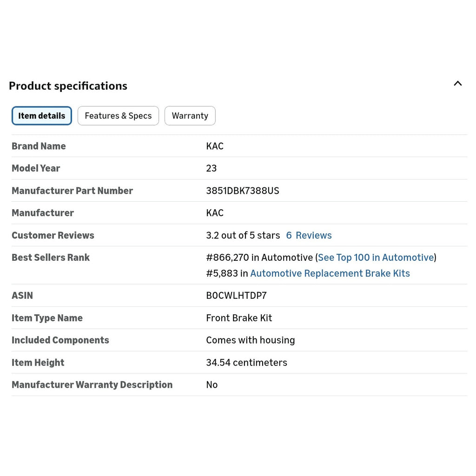Select the Item details tab
The height and width of the screenshot is (476, 476).
pos(42,116)
